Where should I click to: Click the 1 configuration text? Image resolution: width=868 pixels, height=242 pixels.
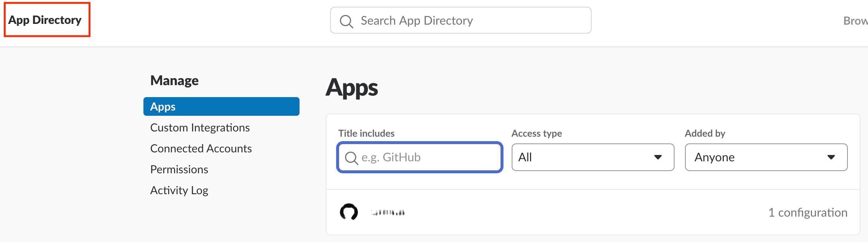tap(807, 212)
